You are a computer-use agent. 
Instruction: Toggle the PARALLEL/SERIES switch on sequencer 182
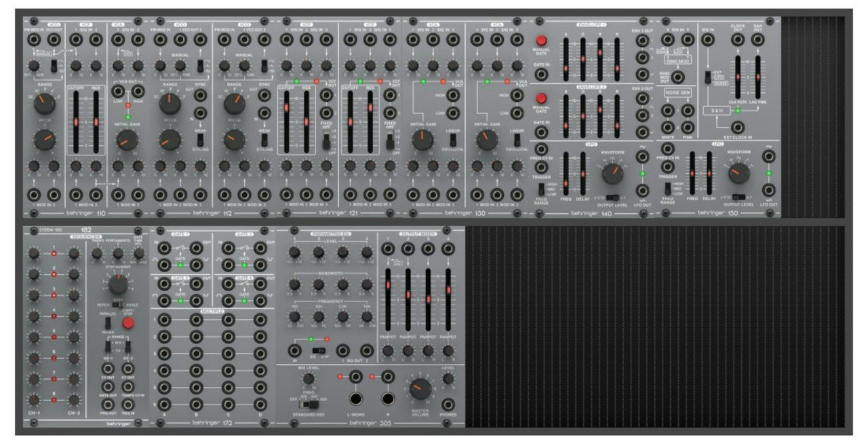pyautogui.click(x=108, y=323)
